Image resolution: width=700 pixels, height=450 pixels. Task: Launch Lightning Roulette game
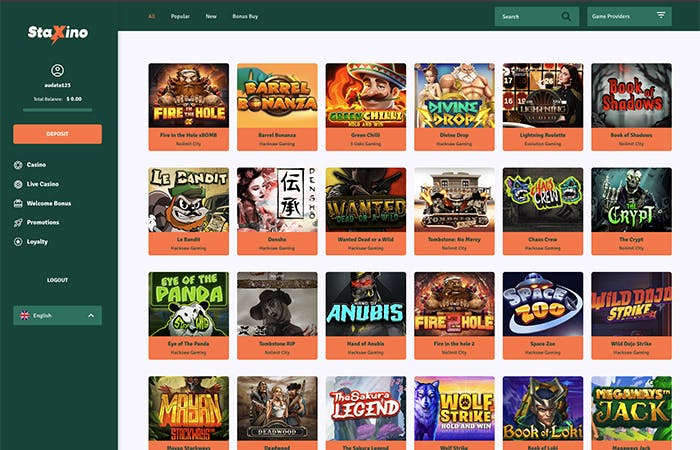pos(543,107)
